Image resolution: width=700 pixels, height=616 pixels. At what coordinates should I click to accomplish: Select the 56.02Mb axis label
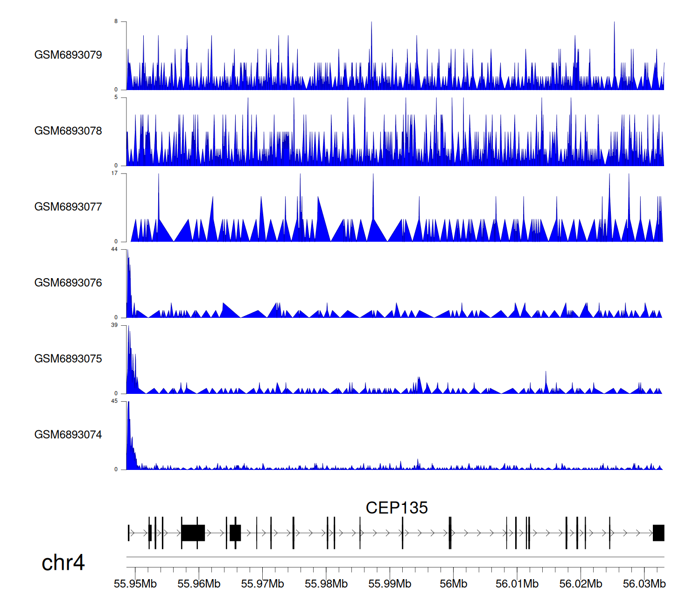581,584
